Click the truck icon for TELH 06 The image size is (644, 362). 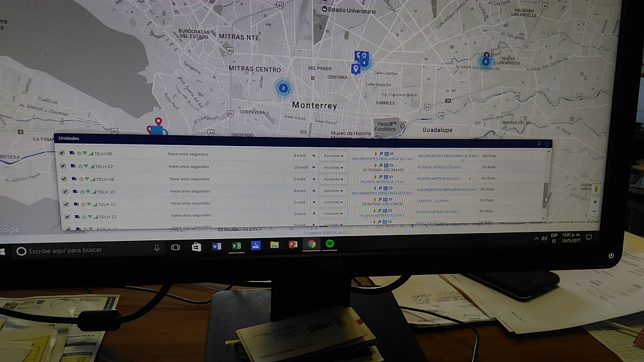(72, 153)
